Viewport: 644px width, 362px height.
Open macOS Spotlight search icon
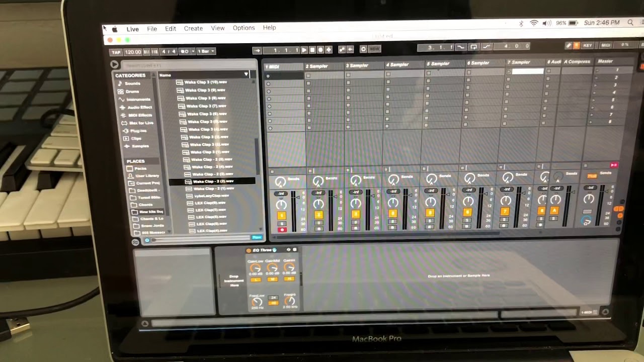pos(630,23)
